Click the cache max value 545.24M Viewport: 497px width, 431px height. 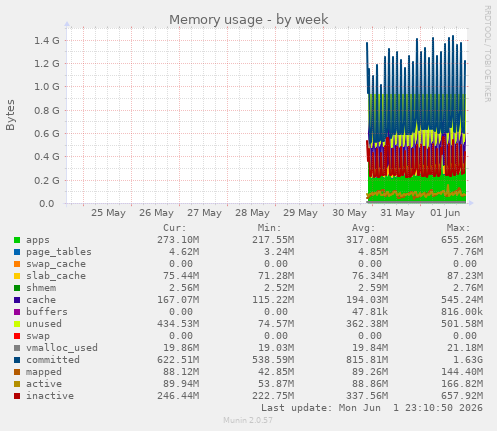coord(462,300)
